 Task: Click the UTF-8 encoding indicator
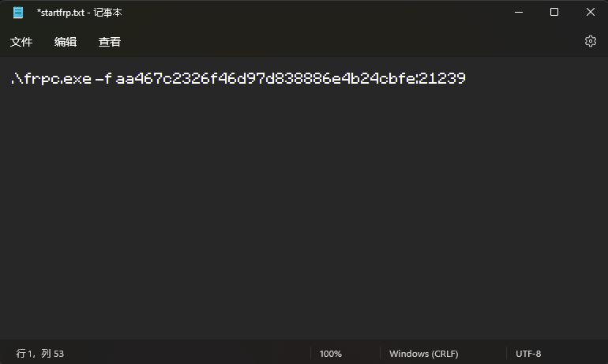pyautogui.click(x=528, y=354)
